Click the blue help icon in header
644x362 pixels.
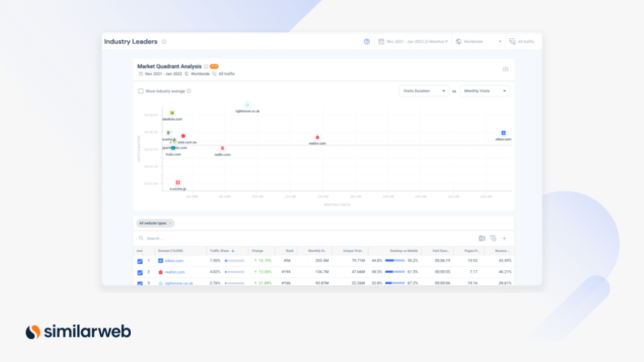(367, 42)
